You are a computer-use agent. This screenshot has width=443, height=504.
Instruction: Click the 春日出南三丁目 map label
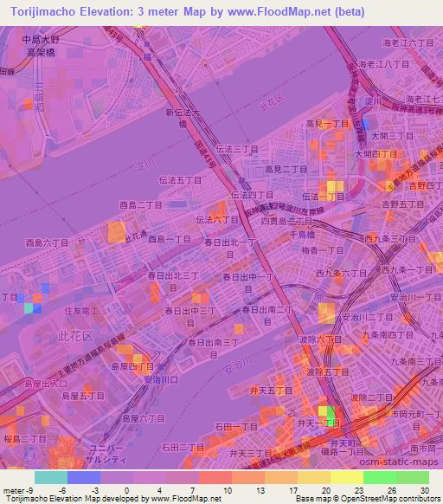[x=214, y=348]
